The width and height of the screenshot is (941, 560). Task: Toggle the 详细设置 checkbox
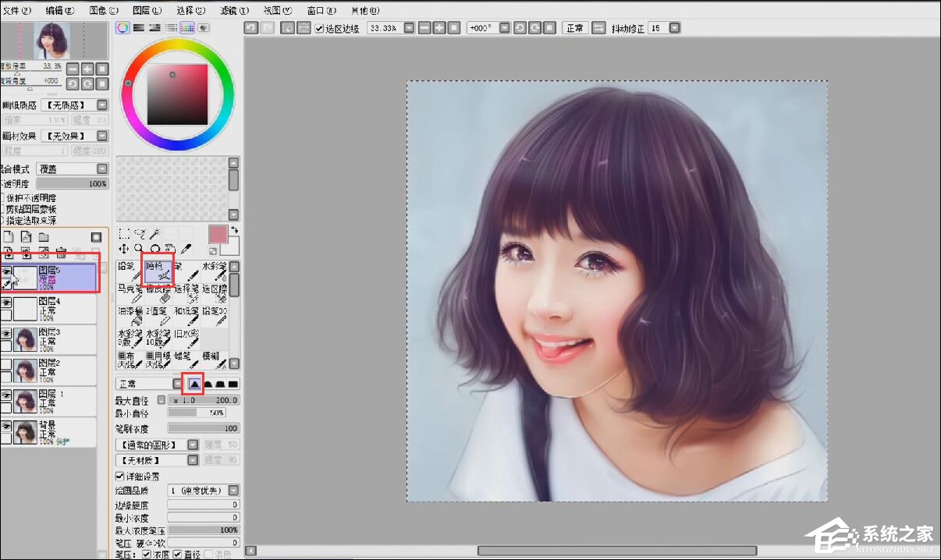click(120, 476)
